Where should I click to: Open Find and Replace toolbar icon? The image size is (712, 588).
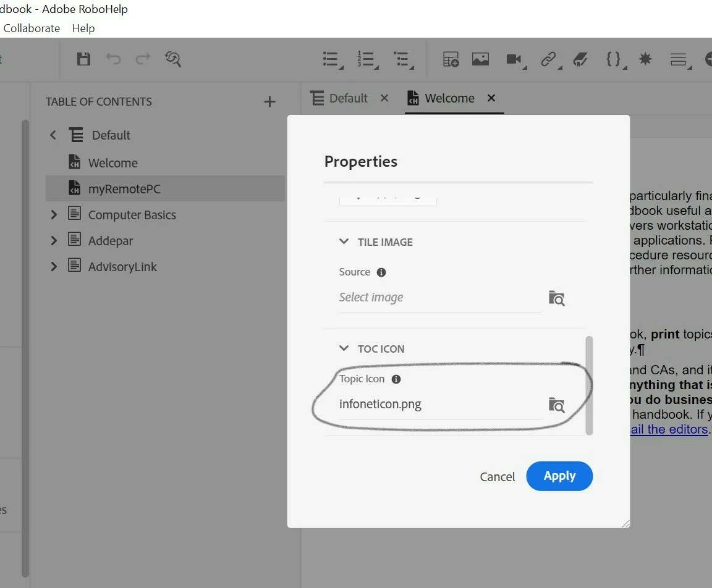(173, 59)
